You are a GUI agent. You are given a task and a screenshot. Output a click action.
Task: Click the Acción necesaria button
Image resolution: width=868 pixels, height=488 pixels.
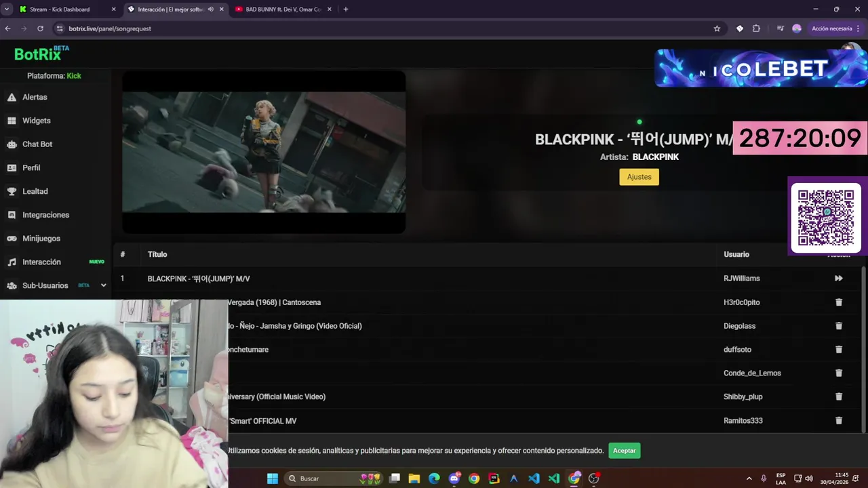[831, 28]
